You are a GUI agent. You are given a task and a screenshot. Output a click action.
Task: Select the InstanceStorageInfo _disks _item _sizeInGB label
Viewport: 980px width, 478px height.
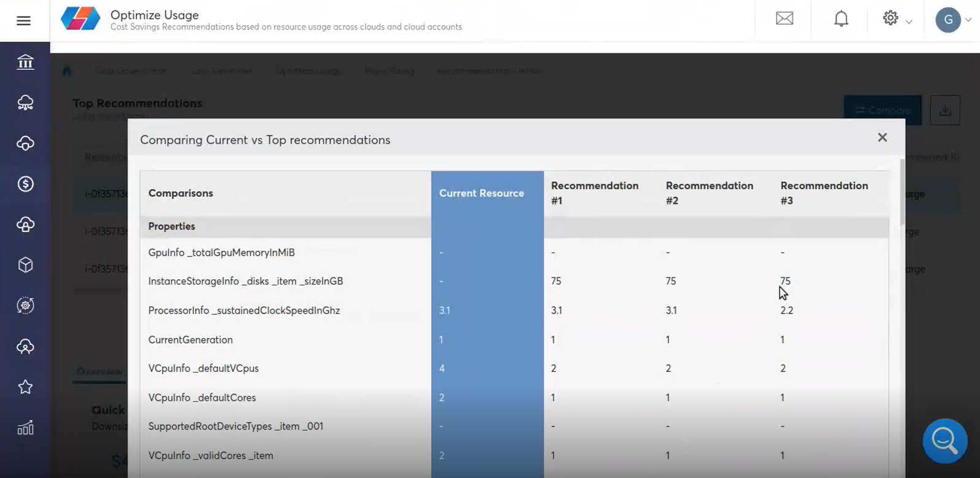coord(245,281)
